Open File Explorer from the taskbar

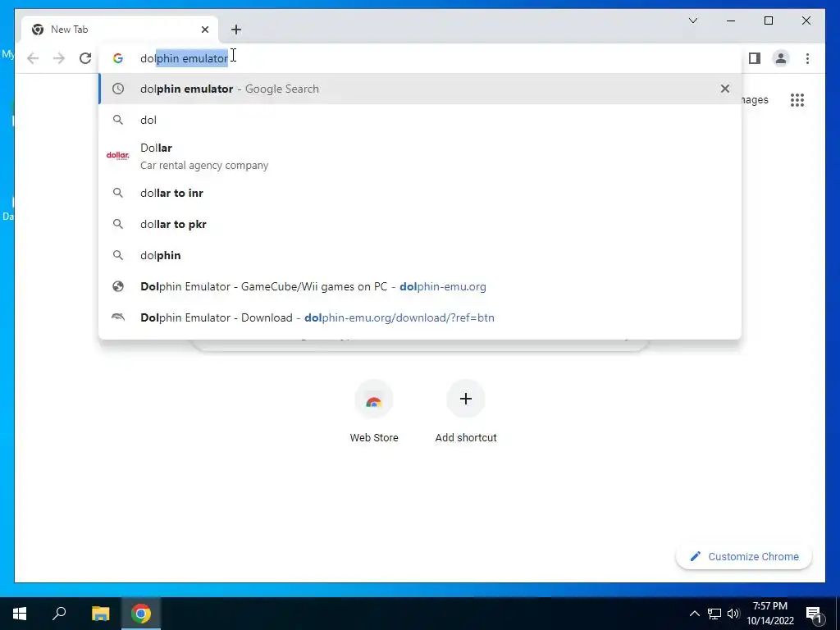[x=100, y=614]
